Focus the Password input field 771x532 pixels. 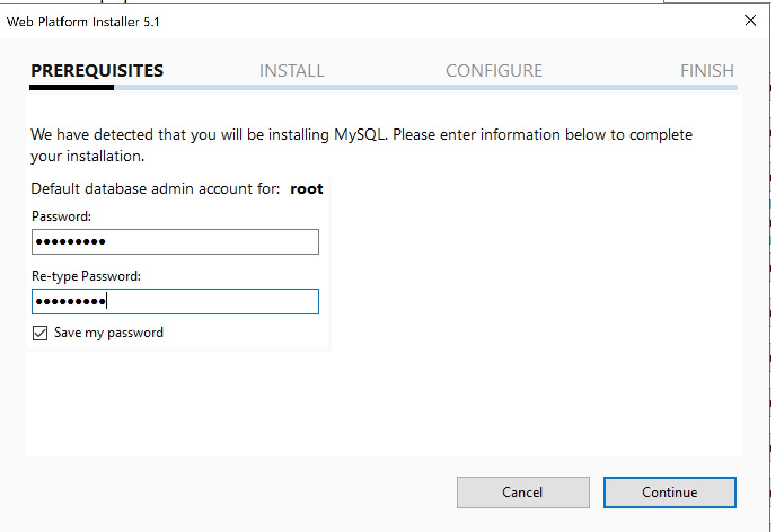pyautogui.click(x=175, y=242)
